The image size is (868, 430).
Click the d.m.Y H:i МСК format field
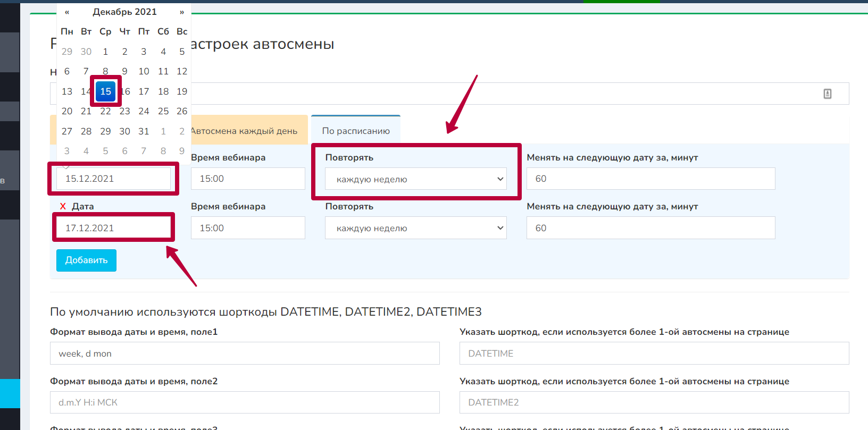tap(245, 402)
